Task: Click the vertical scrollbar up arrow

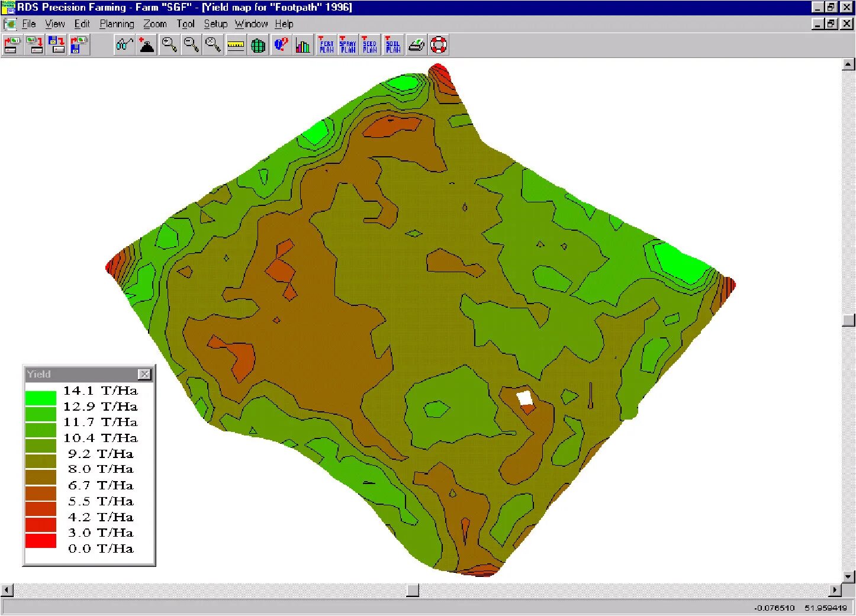Action: click(848, 64)
